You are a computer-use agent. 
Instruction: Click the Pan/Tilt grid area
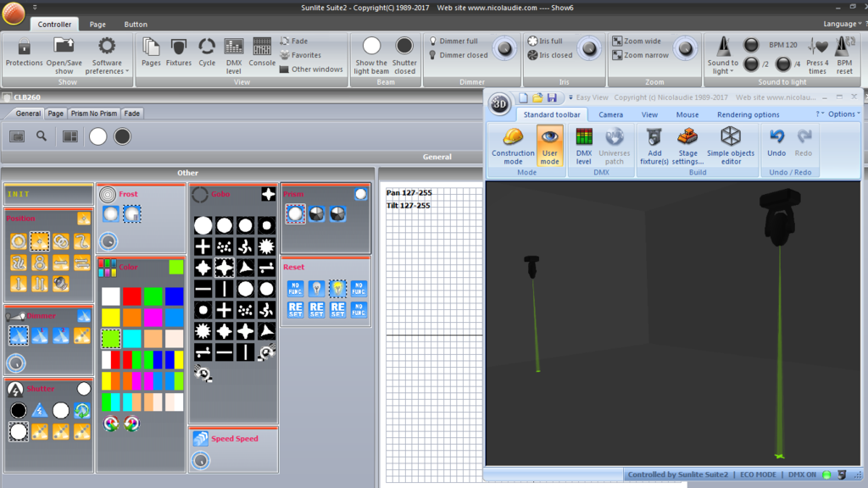tap(434, 335)
